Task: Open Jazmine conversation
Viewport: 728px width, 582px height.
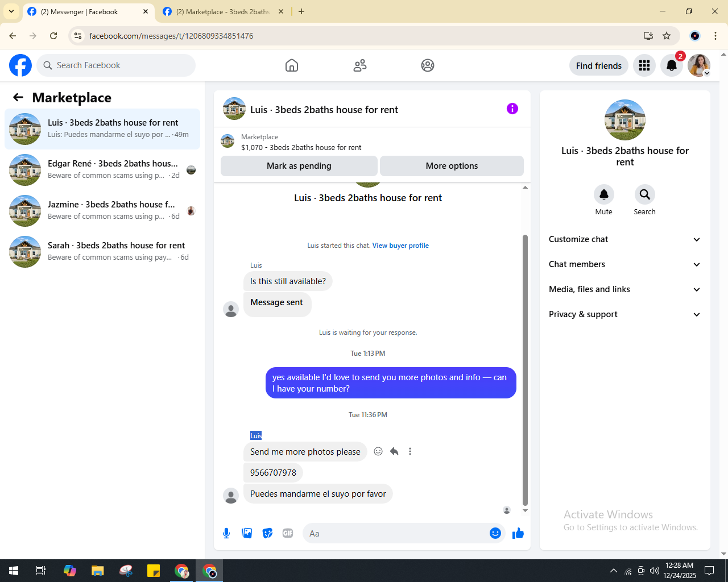Action: (102, 211)
